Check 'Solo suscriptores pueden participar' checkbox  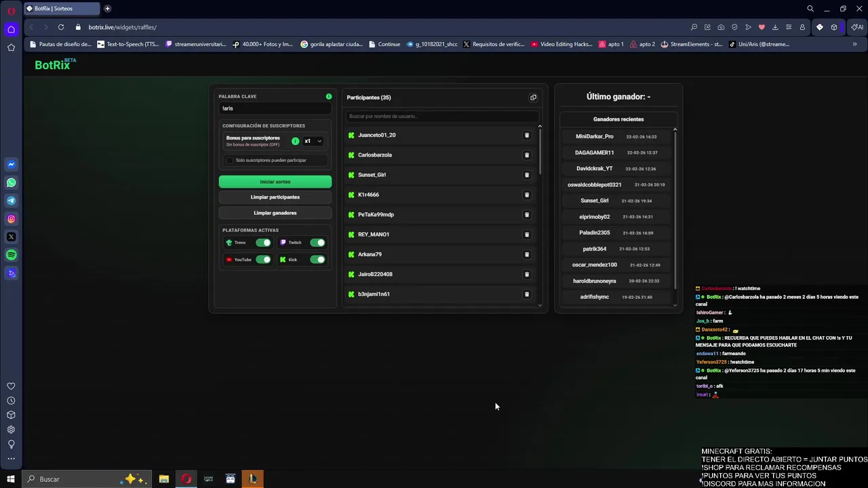click(229, 161)
